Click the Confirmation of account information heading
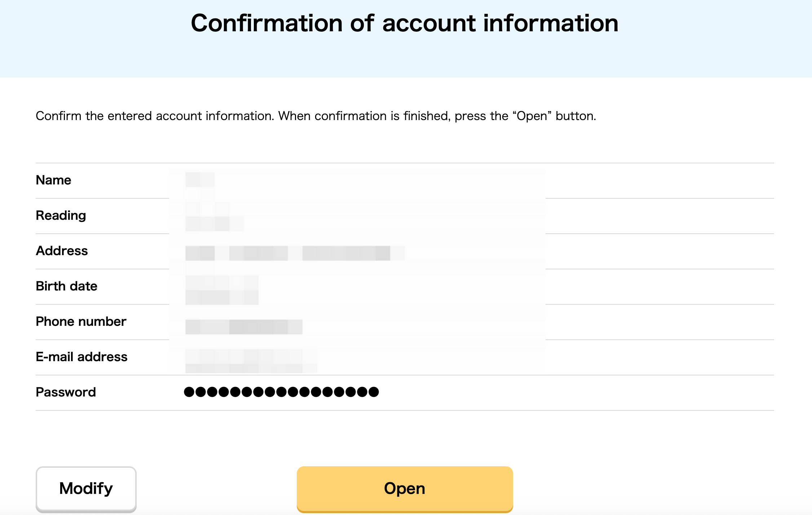This screenshot has width=812, height=515. pyautogui.click(x=405, y=23)
